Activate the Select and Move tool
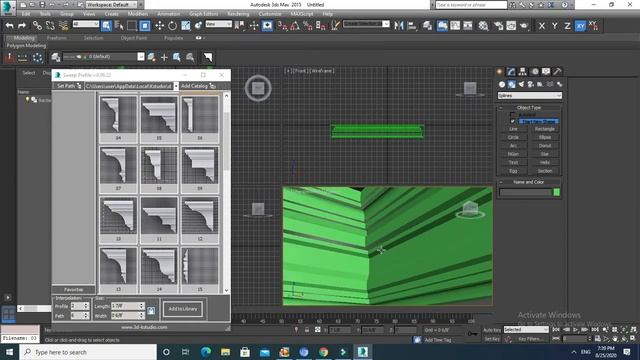640x360 pixels. (x=159, y=26)
